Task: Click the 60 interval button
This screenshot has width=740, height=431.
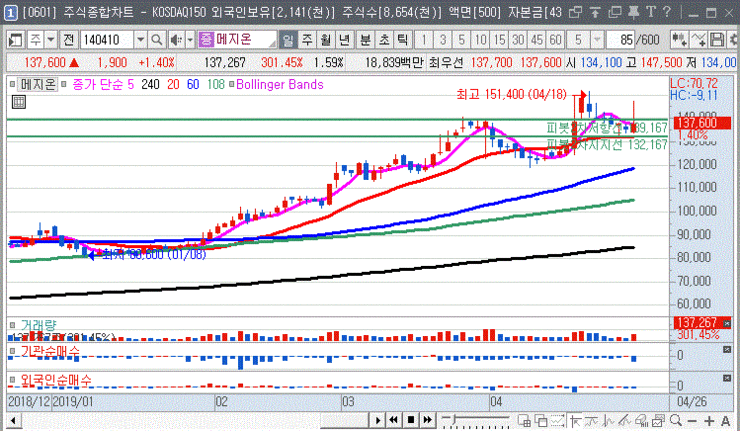Action: pos(556,40)
